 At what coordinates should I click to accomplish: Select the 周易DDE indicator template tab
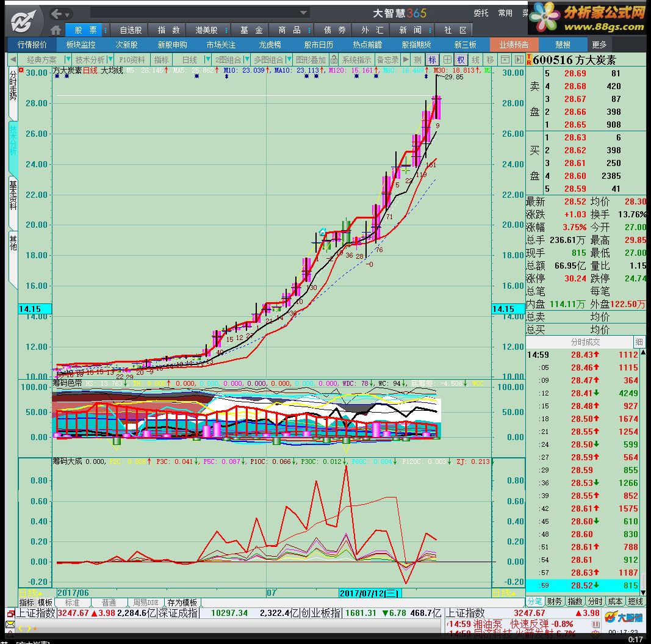click(x=145, y=602)
